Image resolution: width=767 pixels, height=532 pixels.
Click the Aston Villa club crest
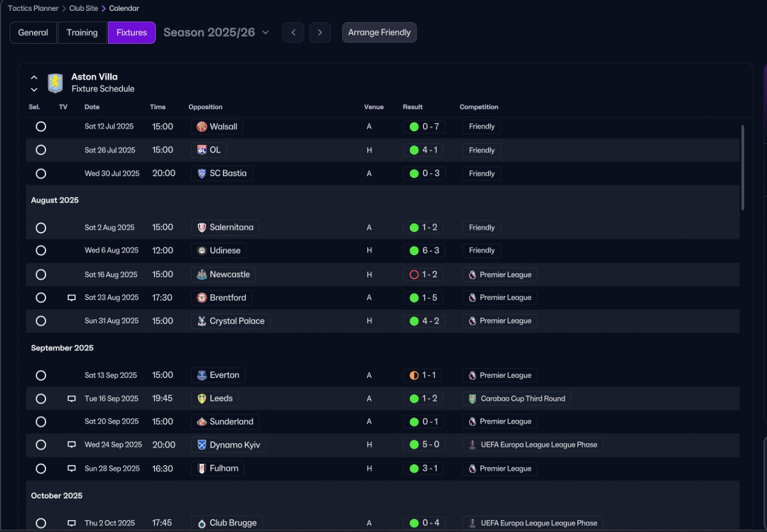55,83
